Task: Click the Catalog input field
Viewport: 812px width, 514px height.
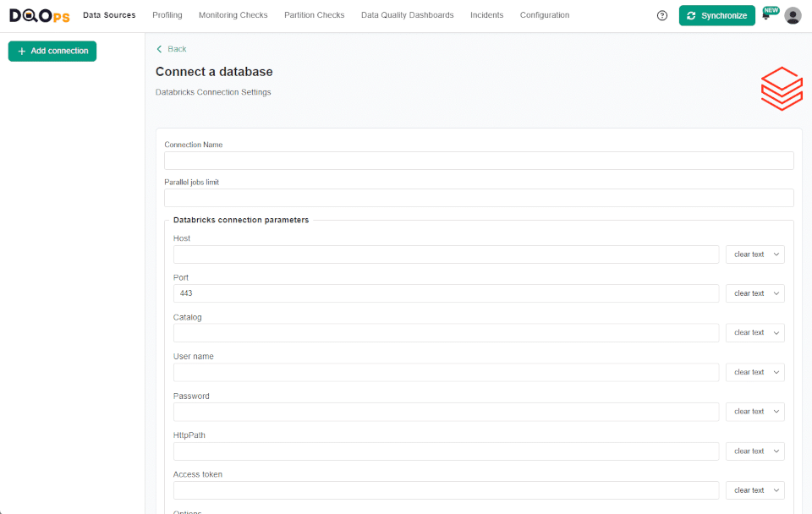Action: click(446, 333)
